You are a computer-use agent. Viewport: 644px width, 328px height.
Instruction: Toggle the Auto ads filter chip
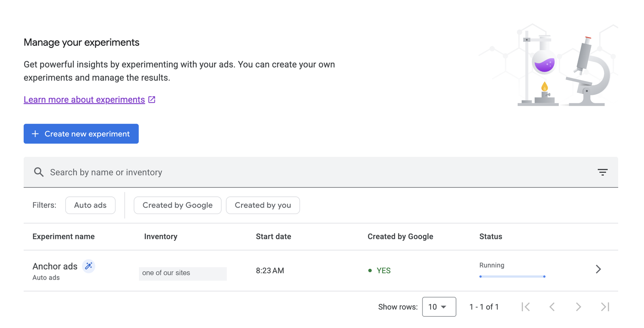tap(90, 205)
